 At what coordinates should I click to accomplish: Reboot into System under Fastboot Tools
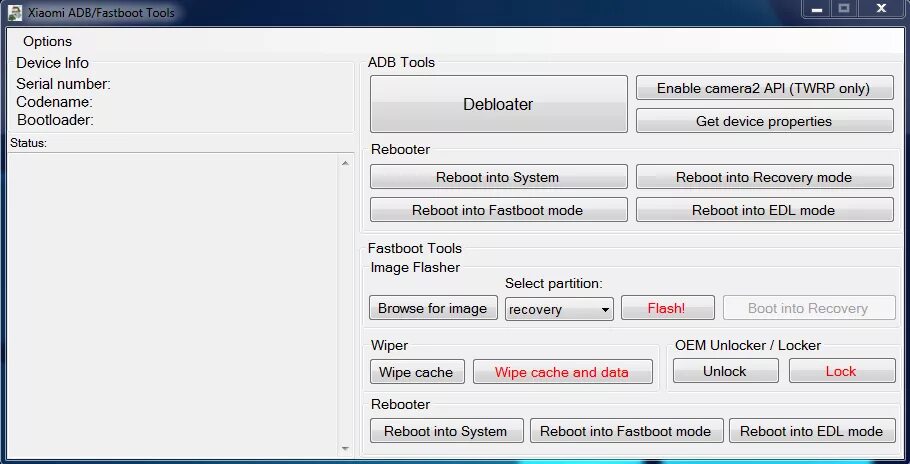tap(446, 431)
